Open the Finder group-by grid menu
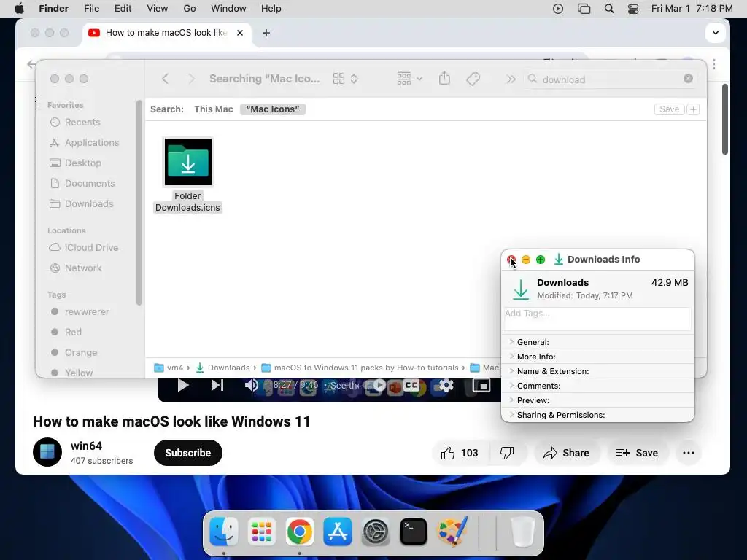747x560 pixels. tap(409, 79)
